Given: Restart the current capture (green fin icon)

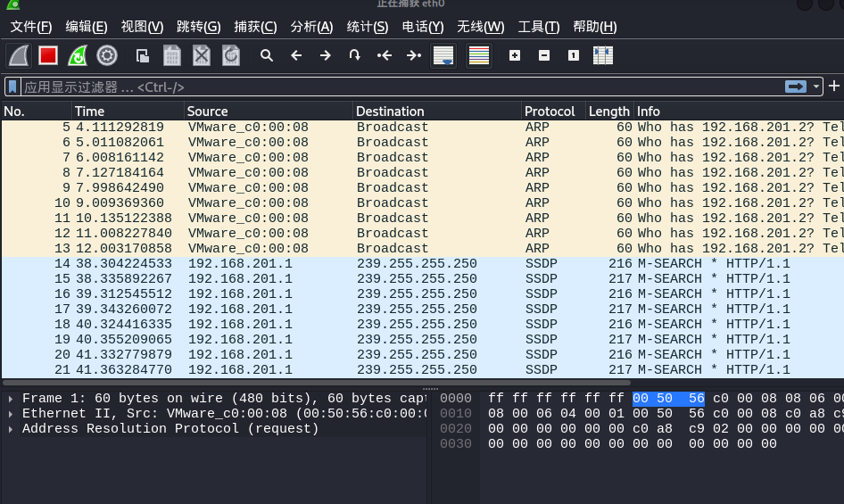Looking at the screenshot, I should coord(78,55).
